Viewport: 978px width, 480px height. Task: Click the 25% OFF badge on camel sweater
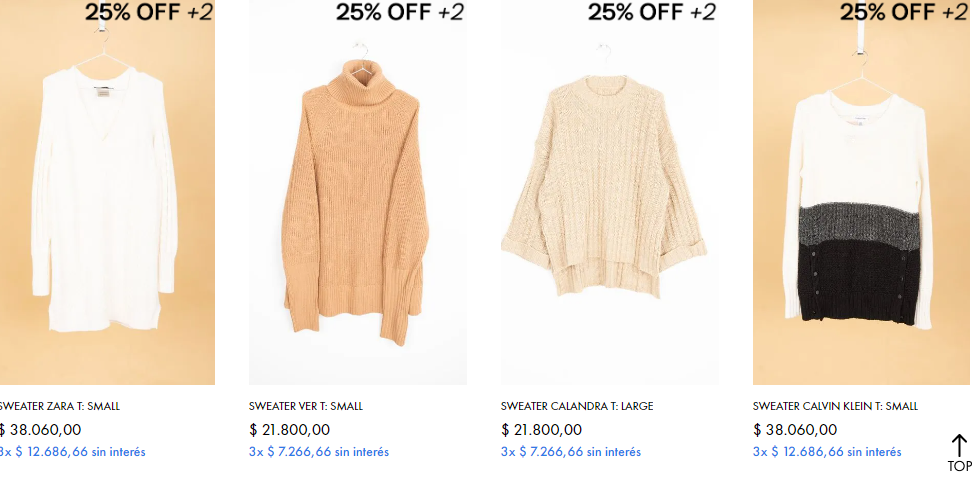tap(400, 12)
